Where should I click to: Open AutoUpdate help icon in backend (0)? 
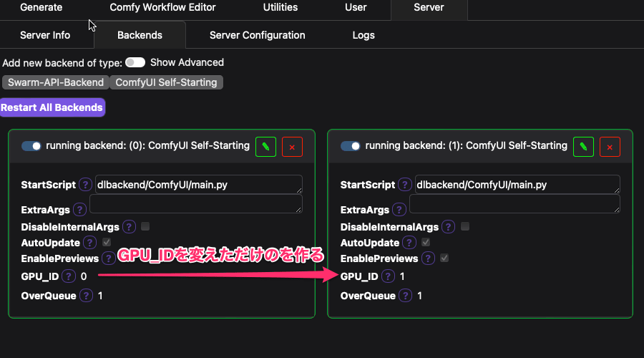pyautogui.click(x=89, y=243)
